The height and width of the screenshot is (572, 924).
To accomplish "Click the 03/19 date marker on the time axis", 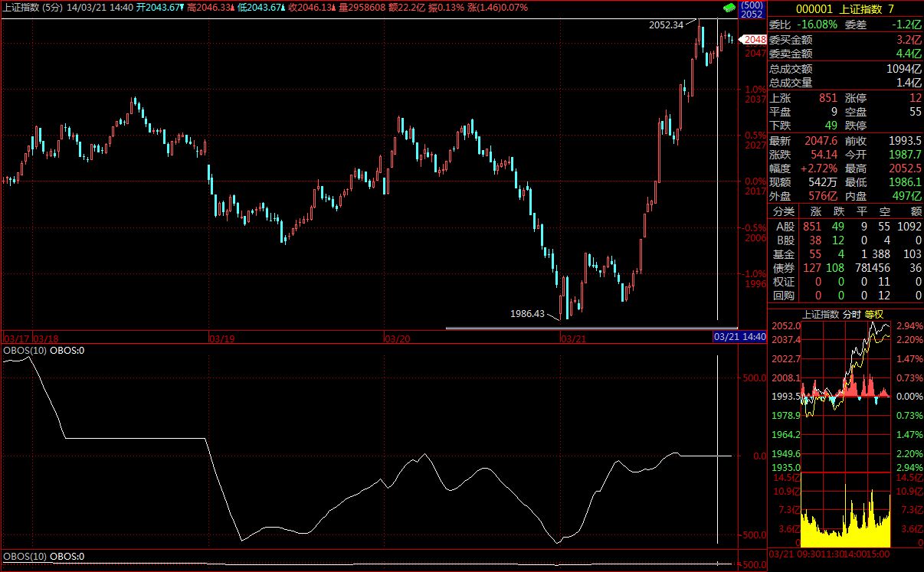I will pyautogui.click(x=221, y=337).
